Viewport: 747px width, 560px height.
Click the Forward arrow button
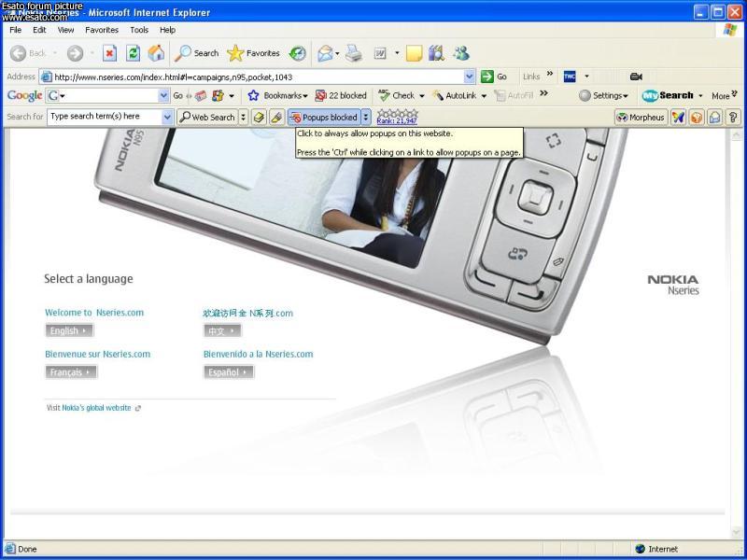click(x=75, y=53)
